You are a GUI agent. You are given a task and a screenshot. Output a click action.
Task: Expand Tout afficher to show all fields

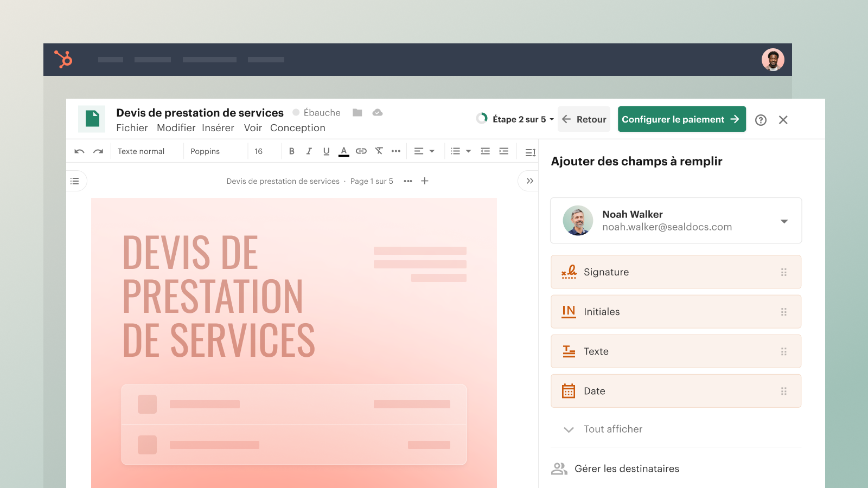(612, 429)
